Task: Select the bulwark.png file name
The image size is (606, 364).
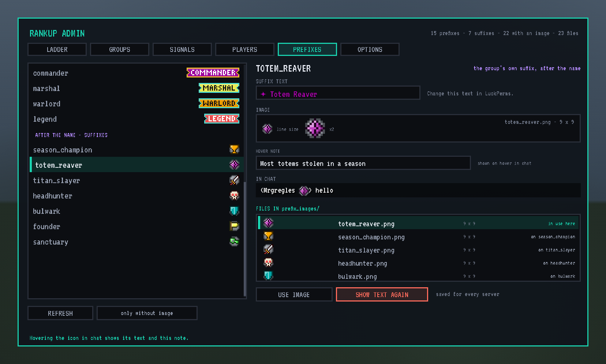Action: 358,277
